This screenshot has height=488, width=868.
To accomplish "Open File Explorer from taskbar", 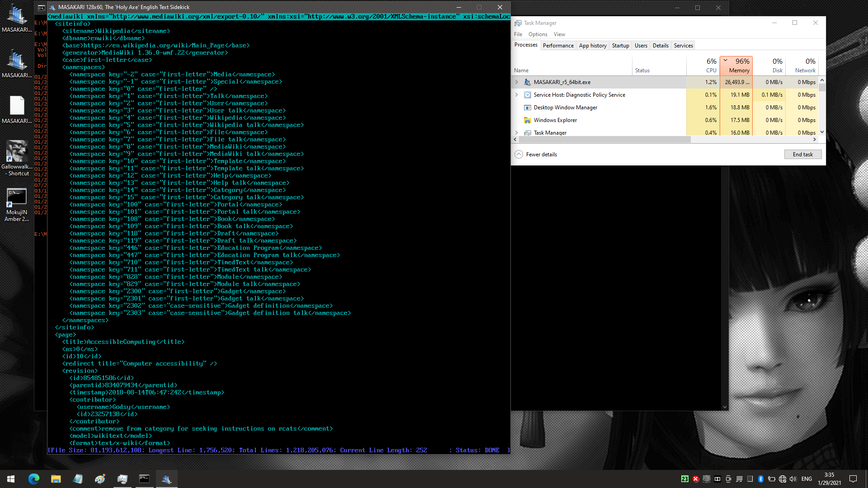I will tap(56, 479).
